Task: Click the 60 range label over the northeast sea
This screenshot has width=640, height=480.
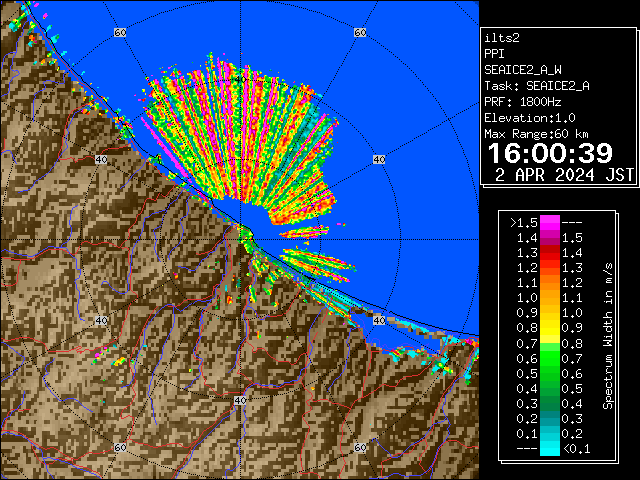Action: pyautogui.click(x=360, y=32)
